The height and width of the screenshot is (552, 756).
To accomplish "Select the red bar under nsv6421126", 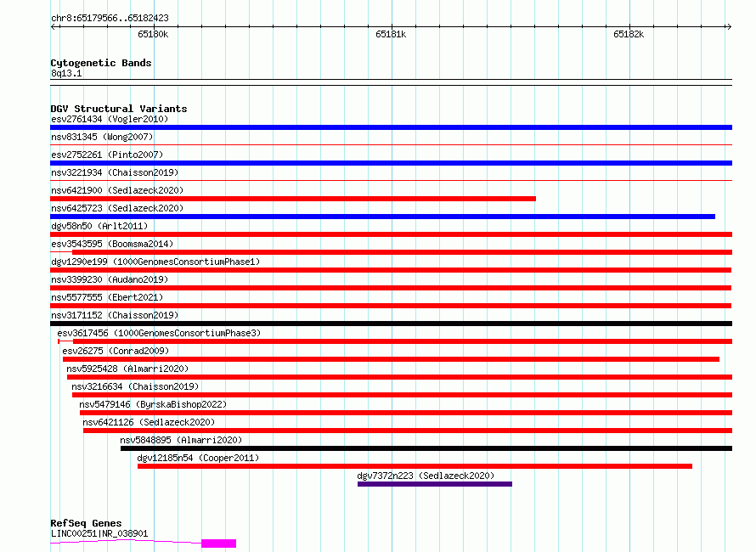I will tap(408, 431).
